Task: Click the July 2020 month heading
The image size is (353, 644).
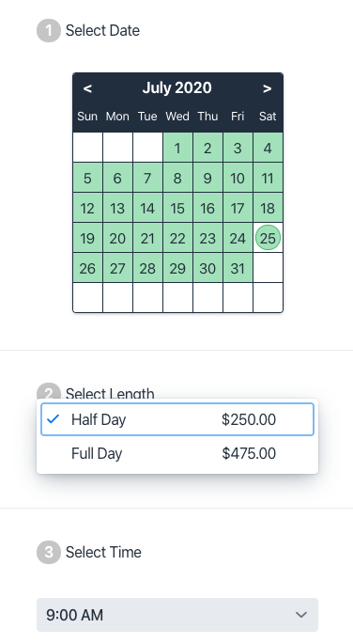Action: tap(177, 87)
